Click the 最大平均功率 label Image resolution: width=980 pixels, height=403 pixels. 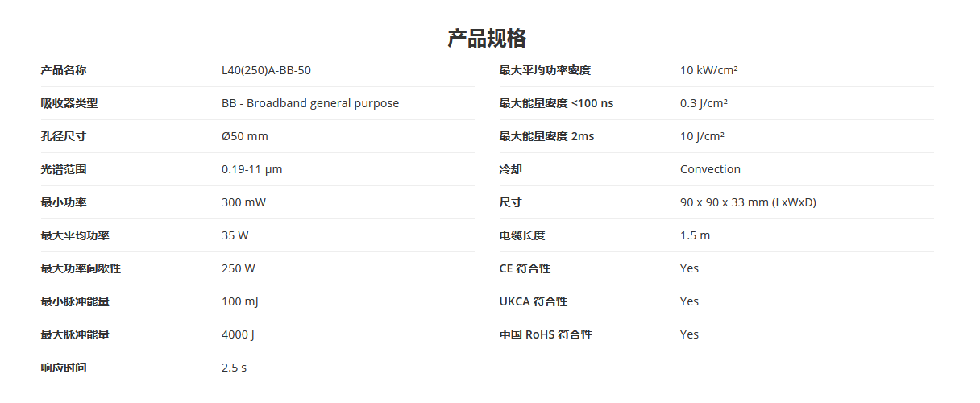(x=75, y=235)
